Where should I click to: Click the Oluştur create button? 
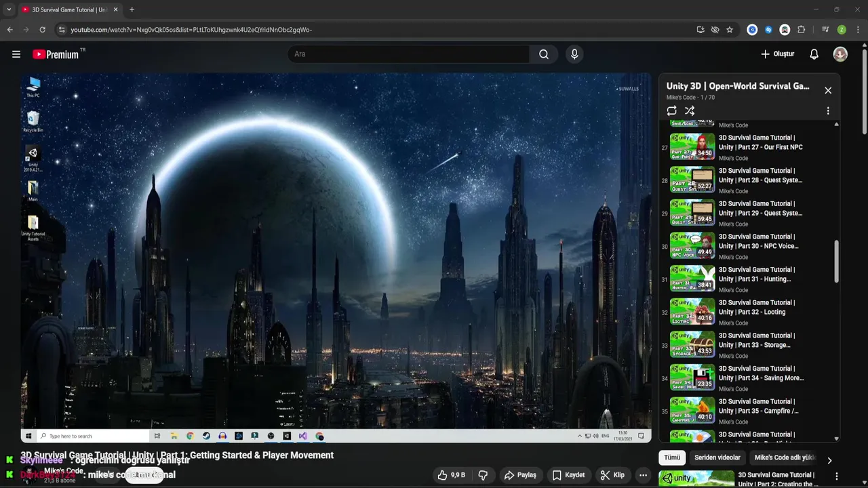(777, 54)
